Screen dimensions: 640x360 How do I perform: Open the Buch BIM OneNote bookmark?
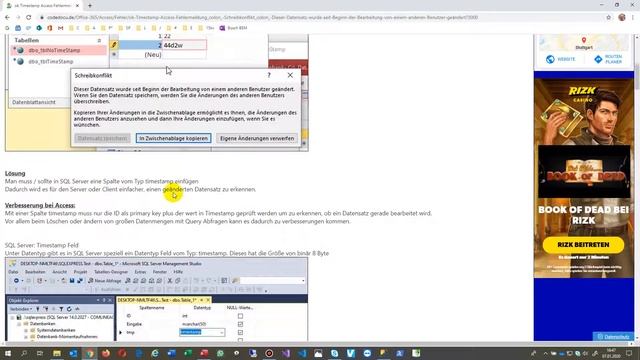(x=233, y=28)
